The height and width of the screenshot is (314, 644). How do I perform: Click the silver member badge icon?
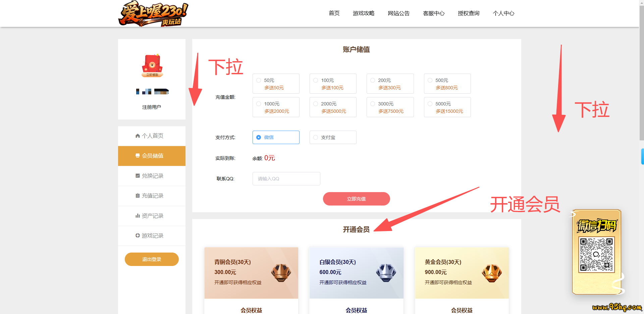tap(386, 273)
